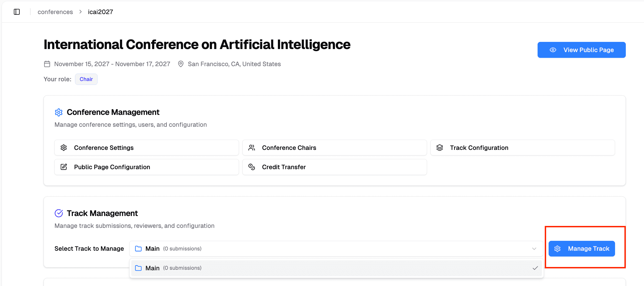The width and height of the screenshot is (644, 286).
Task: Open the icai2027 breadcrumb item
Action: point(100,12)
